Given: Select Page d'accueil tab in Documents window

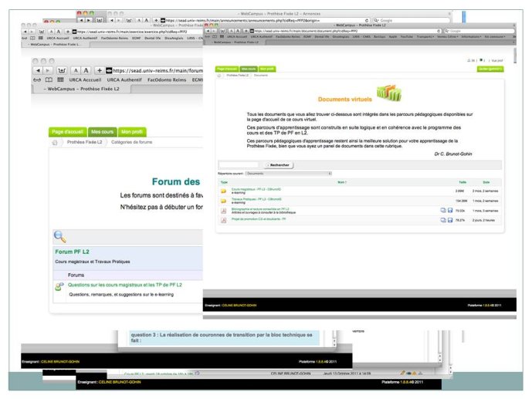Looking at the screenshot, I should [227, 69].
